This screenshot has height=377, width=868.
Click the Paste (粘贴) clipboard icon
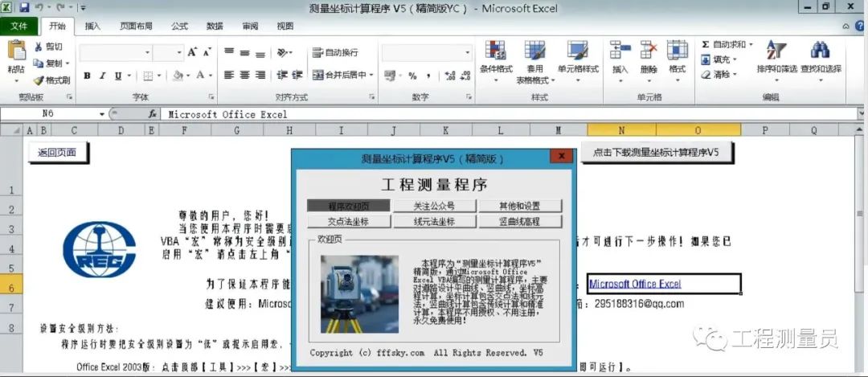(16, 51)
